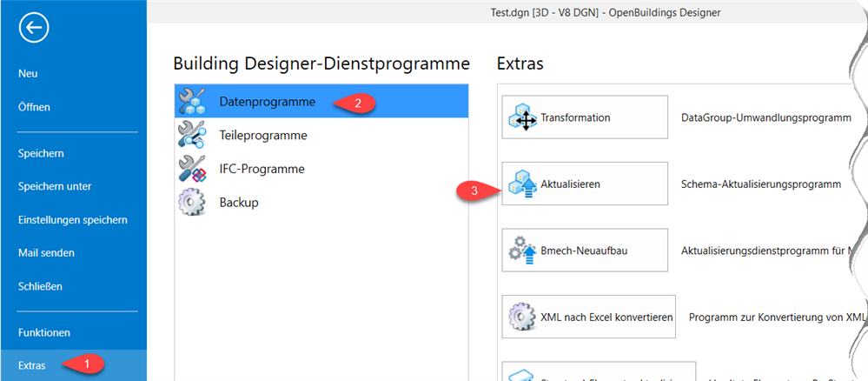Click the Teileprogramme wrench icon
The image size is (868, 381).
tap(192, 135)
